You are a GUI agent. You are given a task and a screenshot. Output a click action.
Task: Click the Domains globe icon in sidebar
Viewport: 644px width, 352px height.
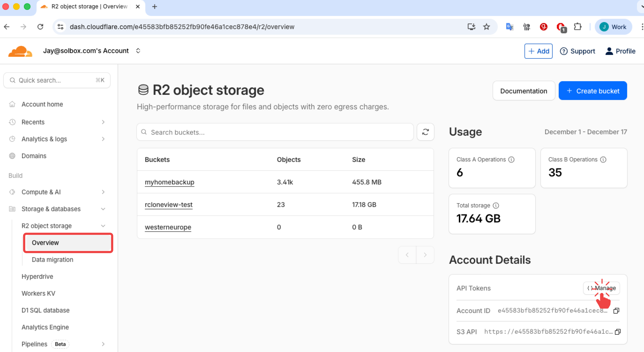(12, 156)
